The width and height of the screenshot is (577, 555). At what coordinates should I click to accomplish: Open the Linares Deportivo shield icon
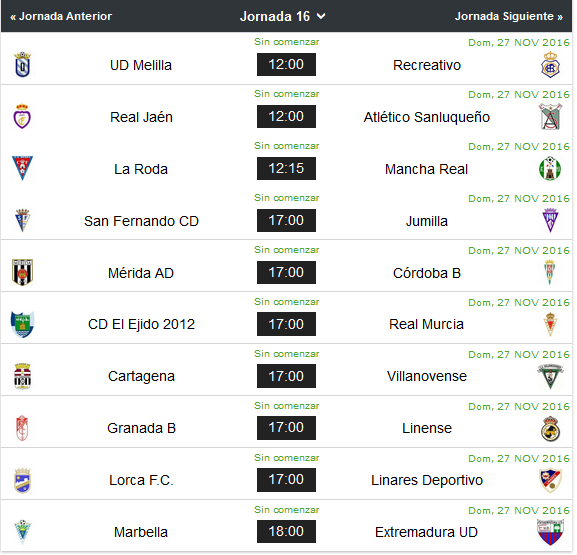pos(552,481)
